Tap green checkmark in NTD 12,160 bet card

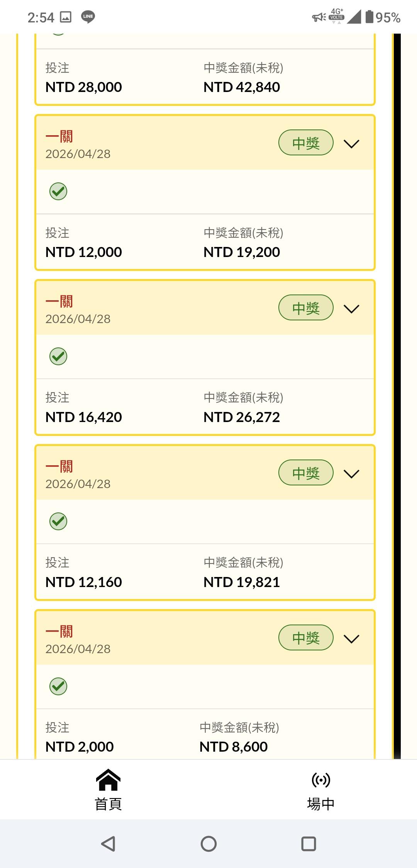click(x=58, y=521)
